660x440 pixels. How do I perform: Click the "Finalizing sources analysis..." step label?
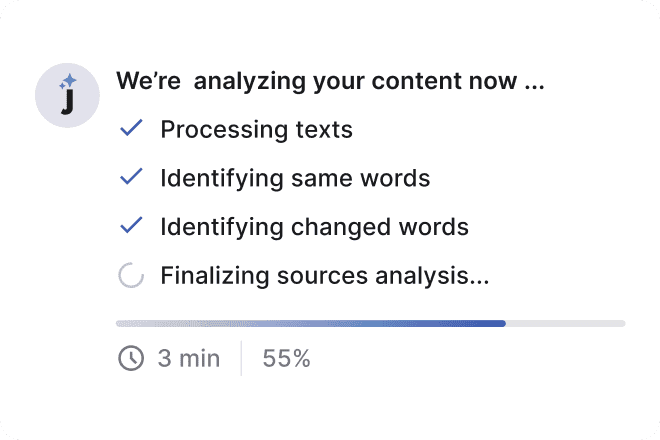pyautogui.click(x=325, y=276)
